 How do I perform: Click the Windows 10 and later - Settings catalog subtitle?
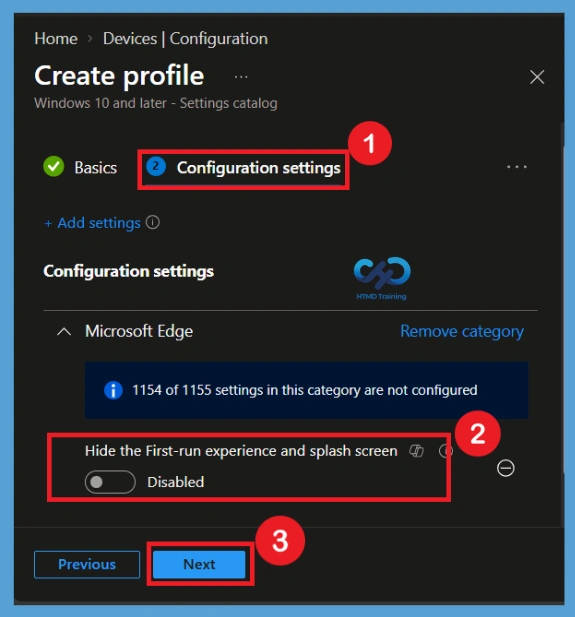(156, 103)
